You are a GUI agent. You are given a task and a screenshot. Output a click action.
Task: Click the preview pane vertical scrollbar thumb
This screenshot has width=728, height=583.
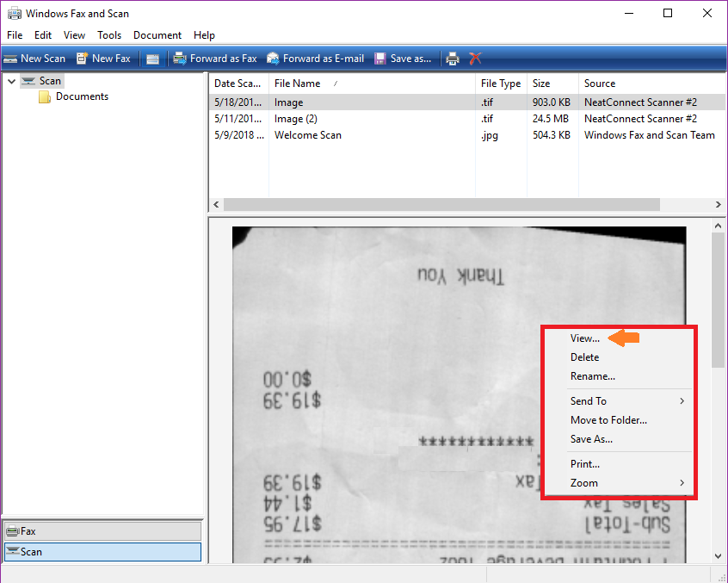(719, 300)
